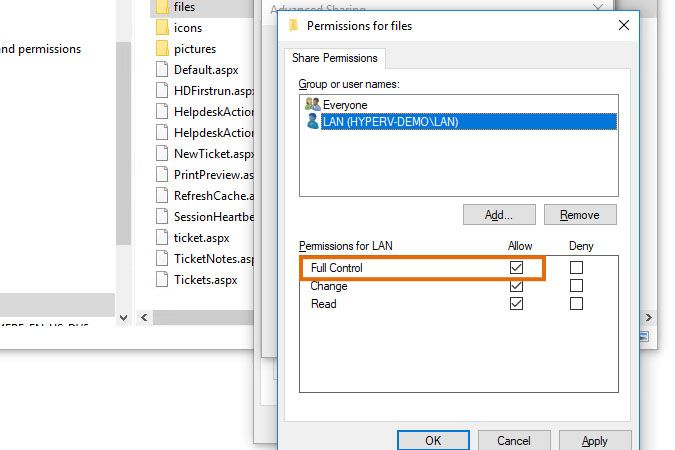
Task: Uncheck Allow checkbox for Change
Action: tap(516, 286)
